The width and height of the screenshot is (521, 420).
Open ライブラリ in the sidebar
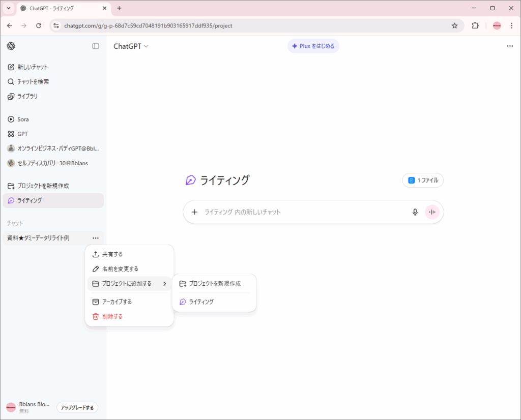tap(27, 96)
